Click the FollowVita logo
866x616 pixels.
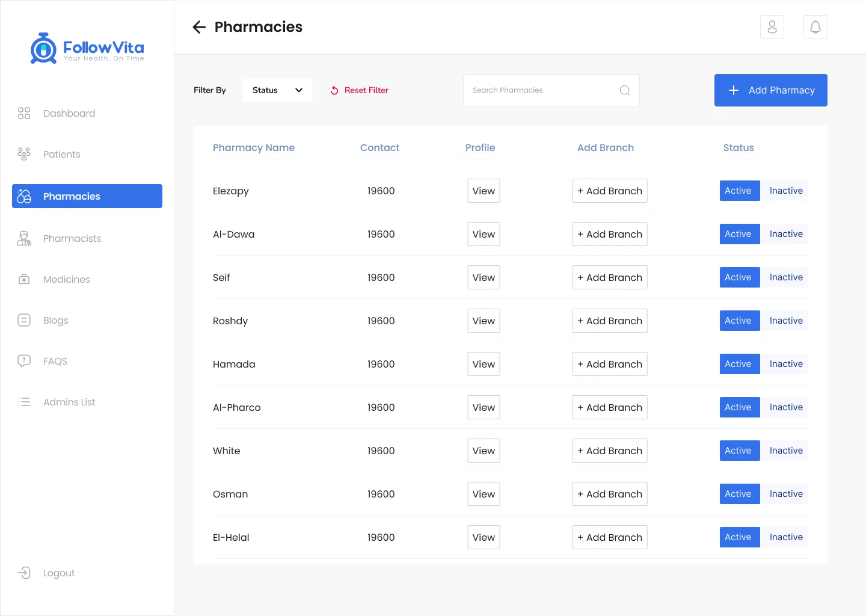coord(87,48)
